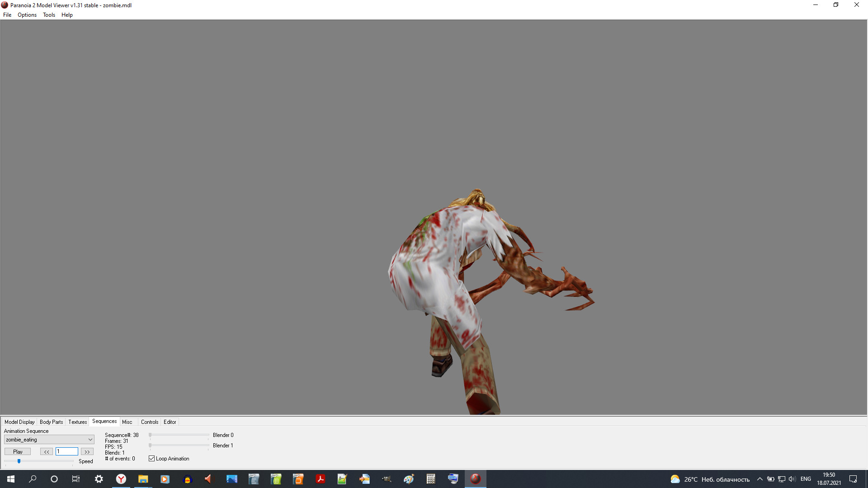Expand hidden icons in the system tray
Image resolution: width=868 pixels, height=488 pixels.
point(760,479)
